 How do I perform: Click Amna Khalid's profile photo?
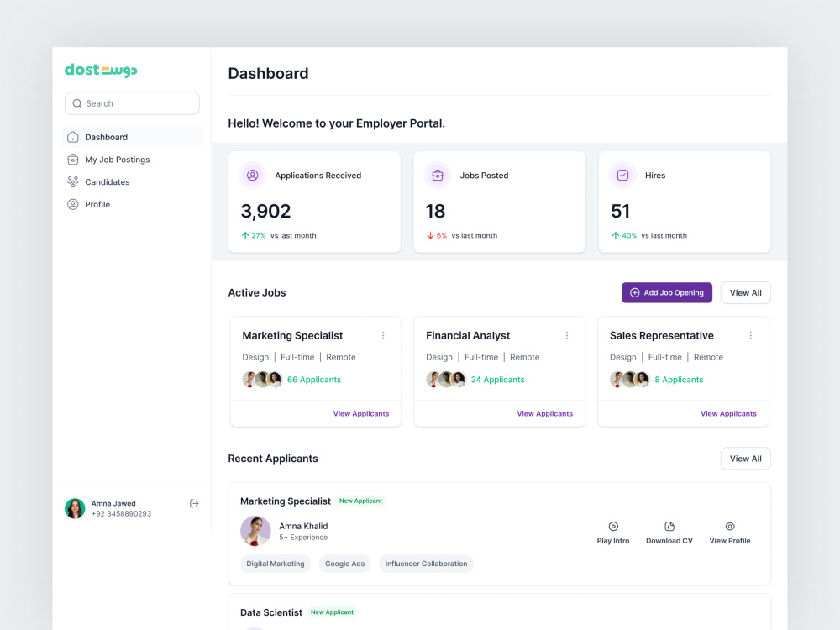click(255, 531)
